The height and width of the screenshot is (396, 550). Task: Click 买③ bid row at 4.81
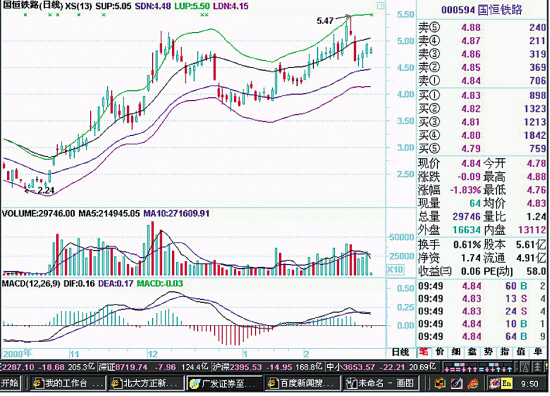coord(482,122)
